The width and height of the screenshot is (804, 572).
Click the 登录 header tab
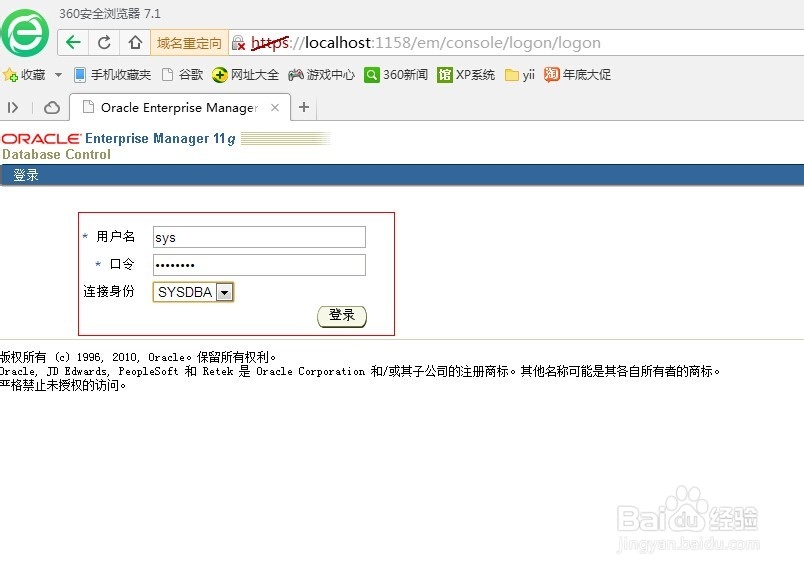(26, 175)
